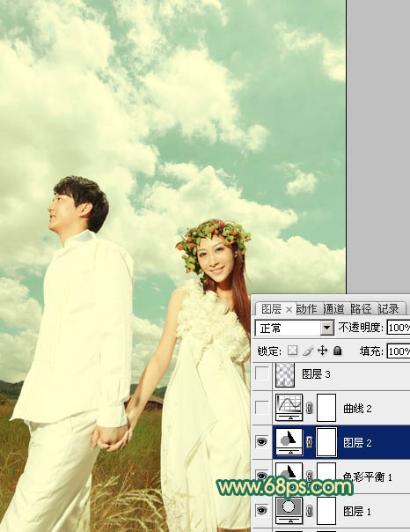Click the 图层 2 color balance adjustment icon

pyautogui.click(x=289, y=441)
